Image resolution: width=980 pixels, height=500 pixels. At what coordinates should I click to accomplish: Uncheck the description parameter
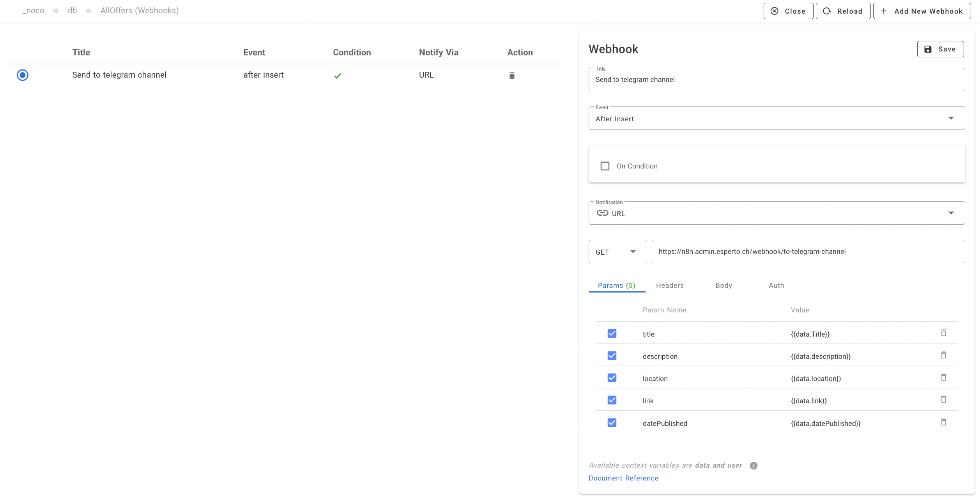pos(612,355)
